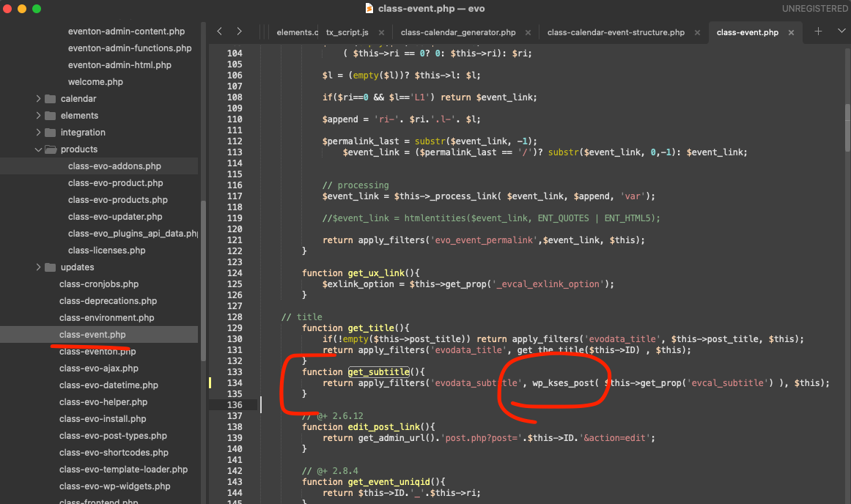Open class-eventon.php in sidebar
This screenshot has height=504, width=851.
97,352
